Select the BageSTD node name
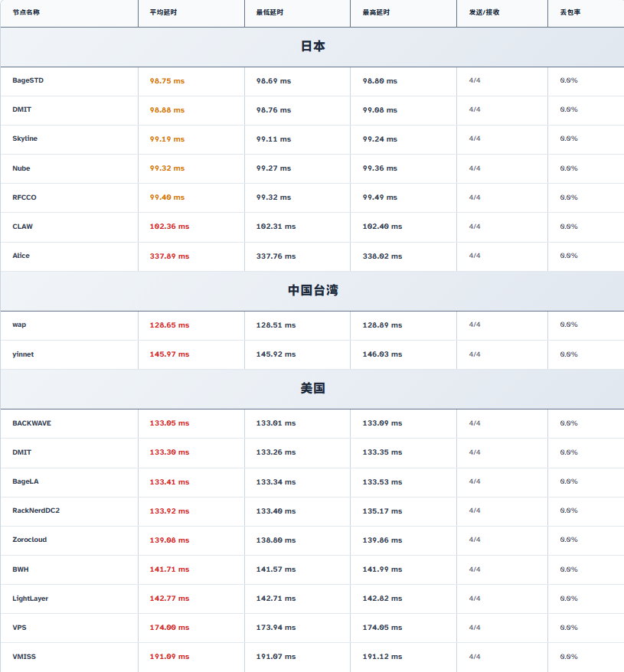624x672 pixels. pyautogui.click(x=28, y=80)
